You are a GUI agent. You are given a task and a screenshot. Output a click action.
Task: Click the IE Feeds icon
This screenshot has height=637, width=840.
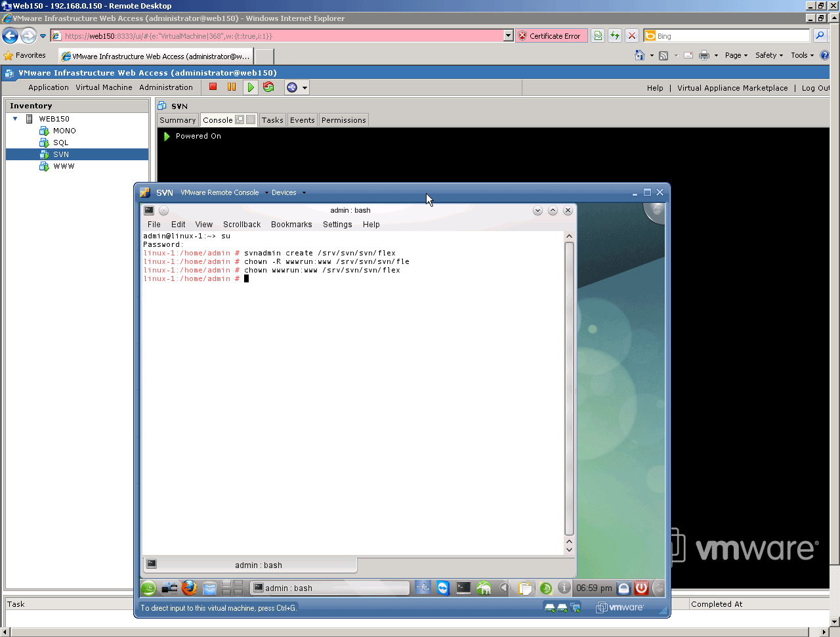click(663, 55)
